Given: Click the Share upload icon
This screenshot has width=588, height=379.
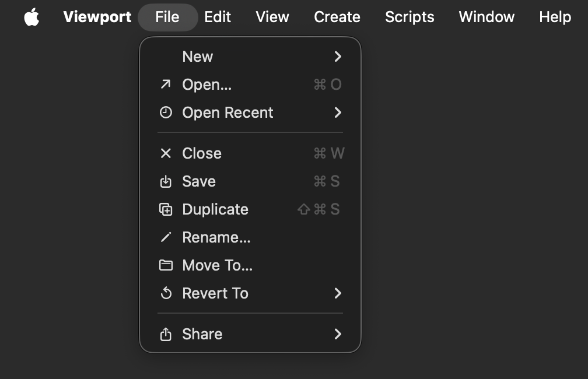Looking at the screenshot, I should pyautogui.click(x=166, y=334).
